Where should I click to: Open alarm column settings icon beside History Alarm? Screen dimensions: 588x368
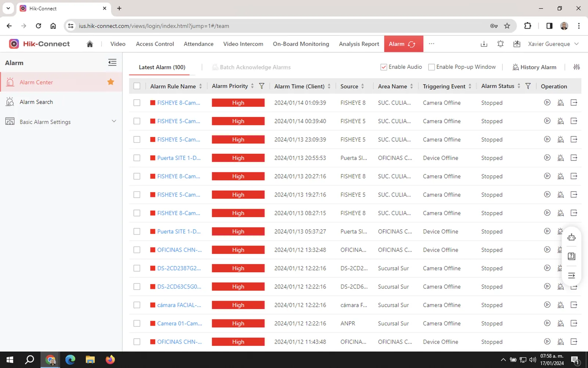[x=577, y=67]
